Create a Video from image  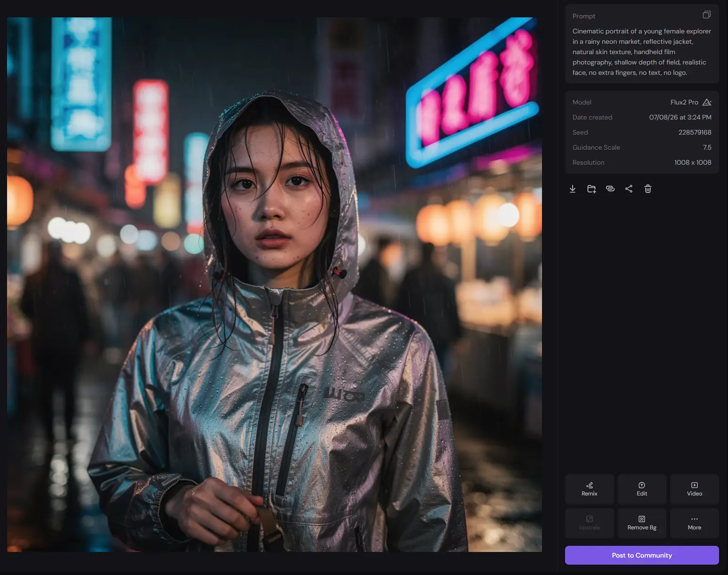click(x=695, y=489)
